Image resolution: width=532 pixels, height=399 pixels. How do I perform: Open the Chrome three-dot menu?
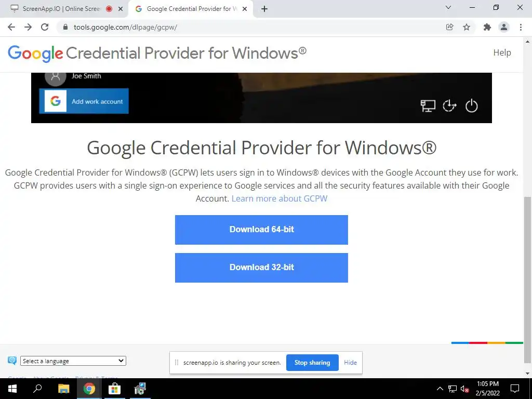[521, 27]
